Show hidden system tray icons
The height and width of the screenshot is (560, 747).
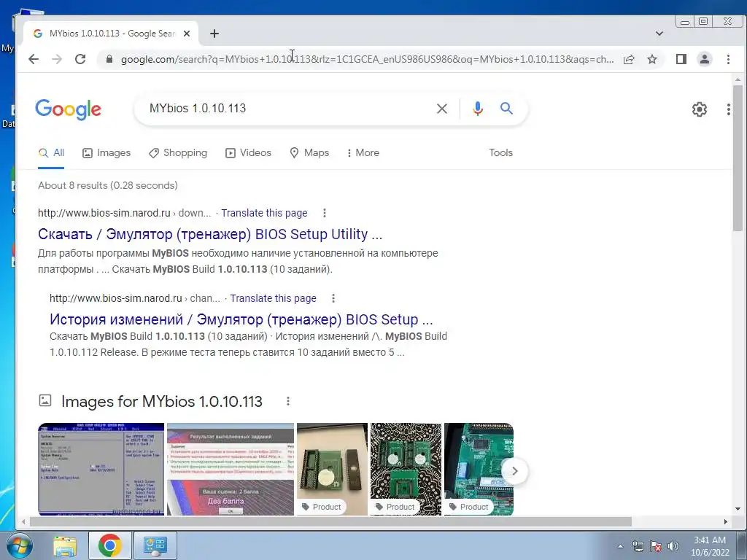[620, 546]
